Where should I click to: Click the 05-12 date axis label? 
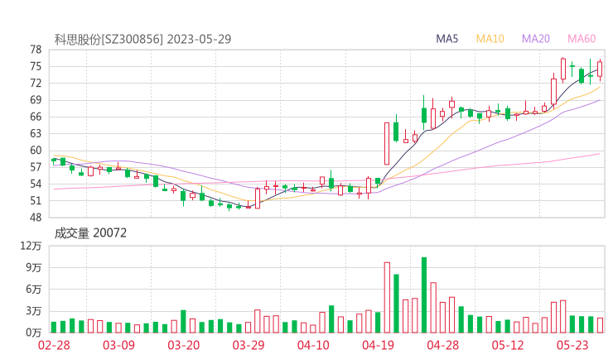[508, 345]
